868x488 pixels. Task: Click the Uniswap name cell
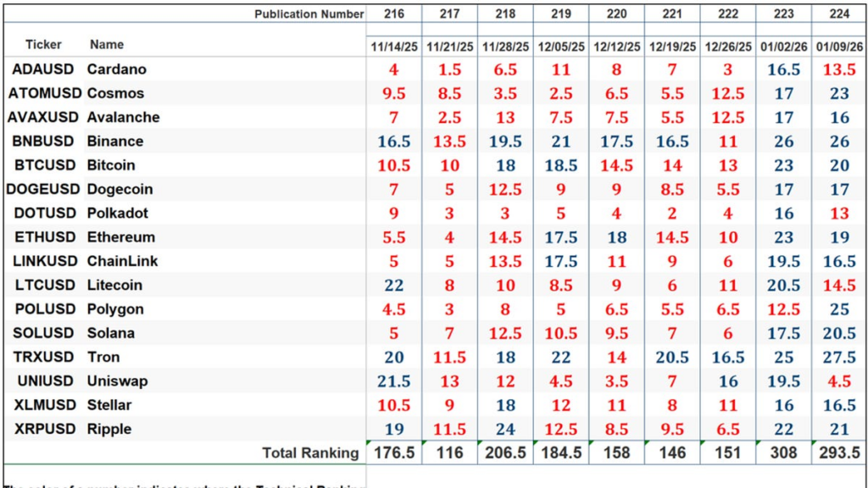[117, 380]
